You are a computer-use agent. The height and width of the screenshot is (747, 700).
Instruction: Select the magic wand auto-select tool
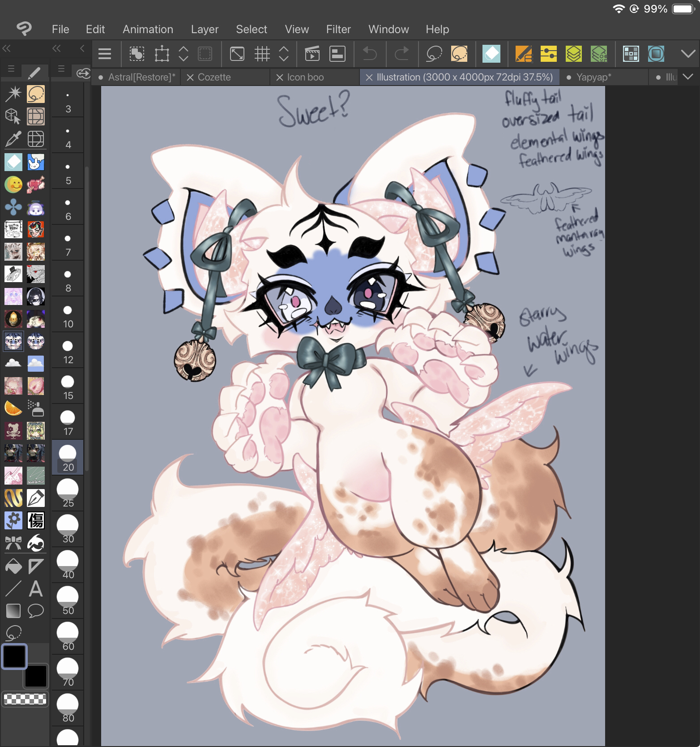[x=13, y=94]
